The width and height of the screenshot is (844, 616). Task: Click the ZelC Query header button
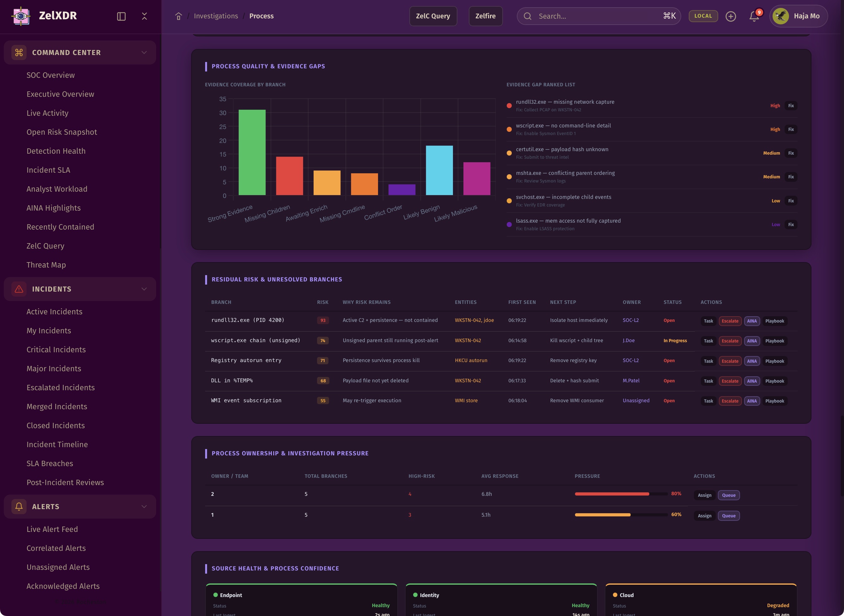tap(433, 16)
